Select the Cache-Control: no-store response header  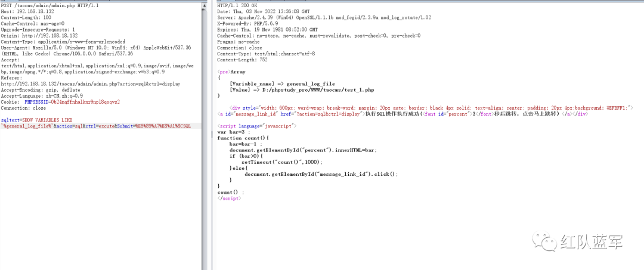[x=318, y=36]
